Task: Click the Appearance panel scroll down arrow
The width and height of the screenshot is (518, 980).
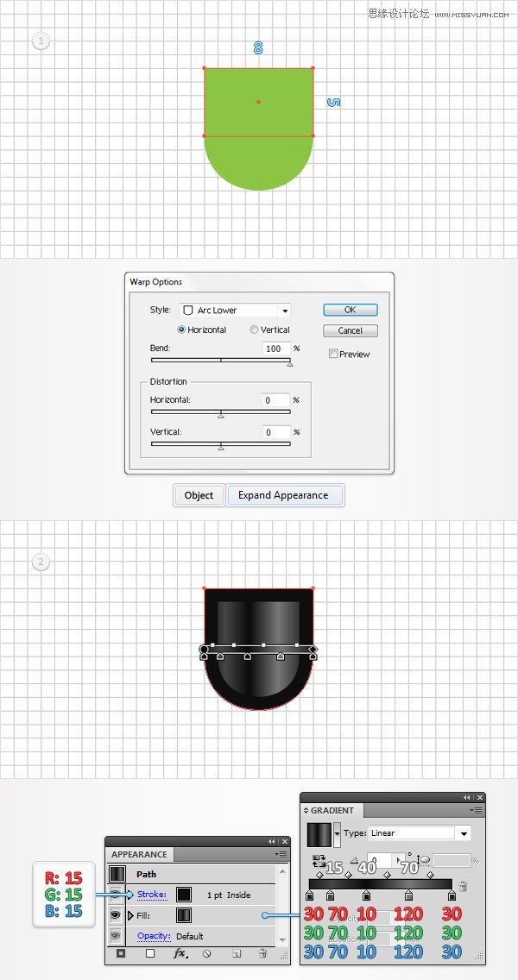Action: point(281,939)
